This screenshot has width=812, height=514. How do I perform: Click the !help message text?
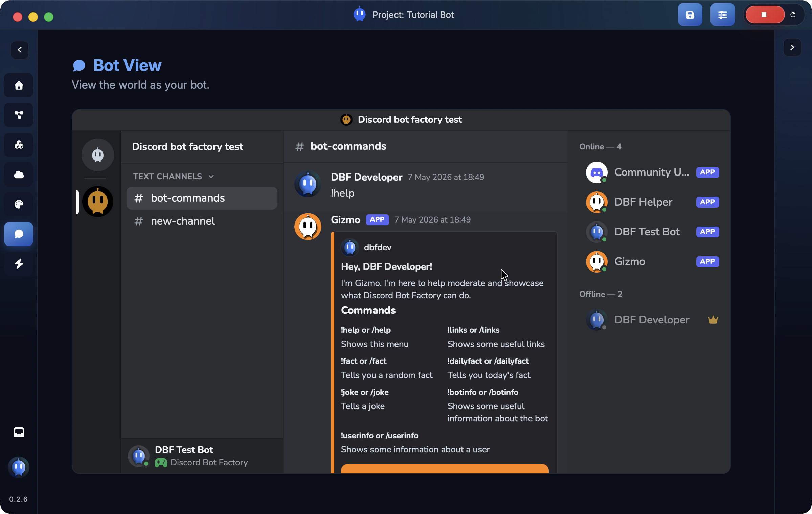coord(342,193)
